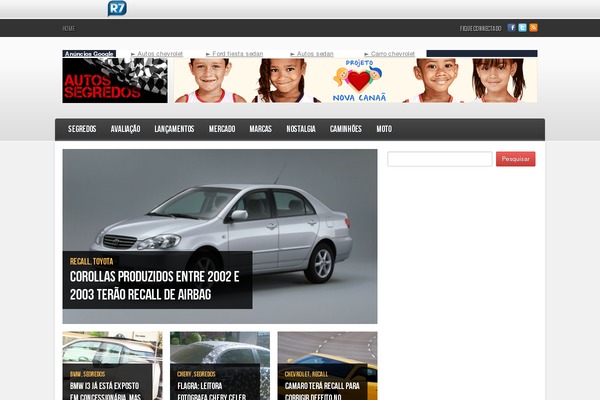The image size is (600, 400).
Task: Subscribe via the RSS feed icon
Action: point(533,28)
